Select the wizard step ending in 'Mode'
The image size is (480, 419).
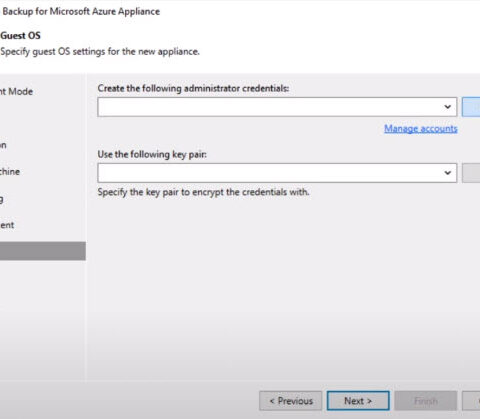pos(16,92)
